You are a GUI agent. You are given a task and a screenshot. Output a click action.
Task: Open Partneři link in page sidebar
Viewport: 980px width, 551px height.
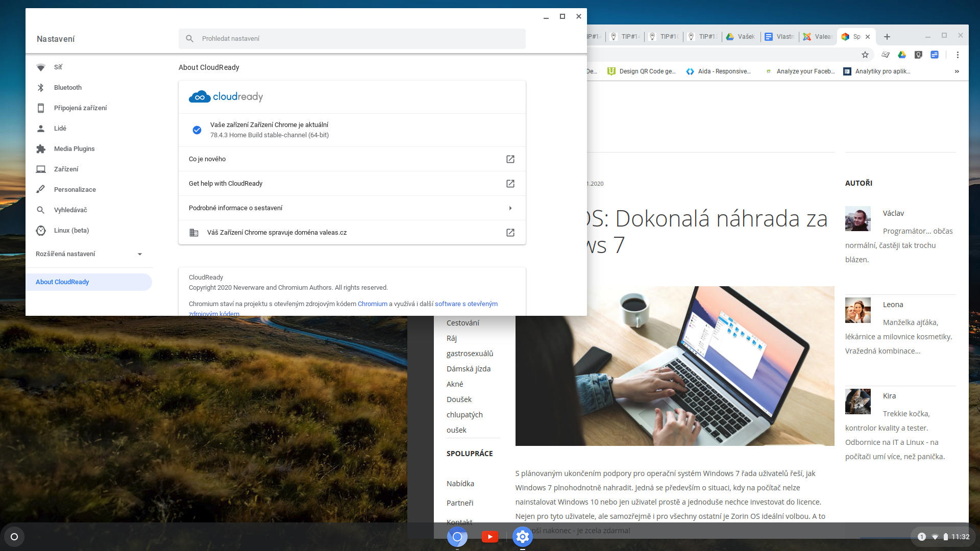coord(460,503)
